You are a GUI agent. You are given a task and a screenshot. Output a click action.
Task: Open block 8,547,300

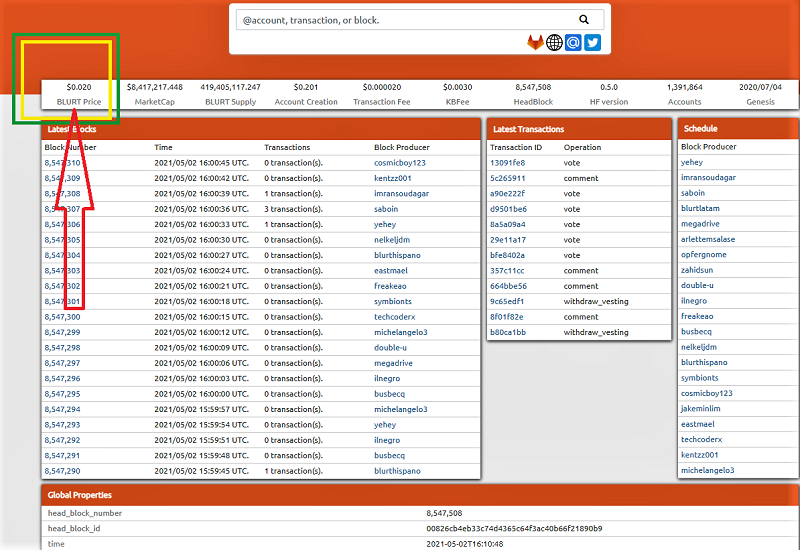62,317
